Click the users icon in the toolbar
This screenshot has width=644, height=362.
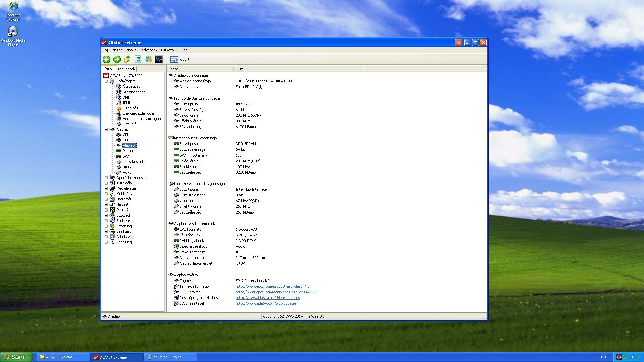coord(148,59)
